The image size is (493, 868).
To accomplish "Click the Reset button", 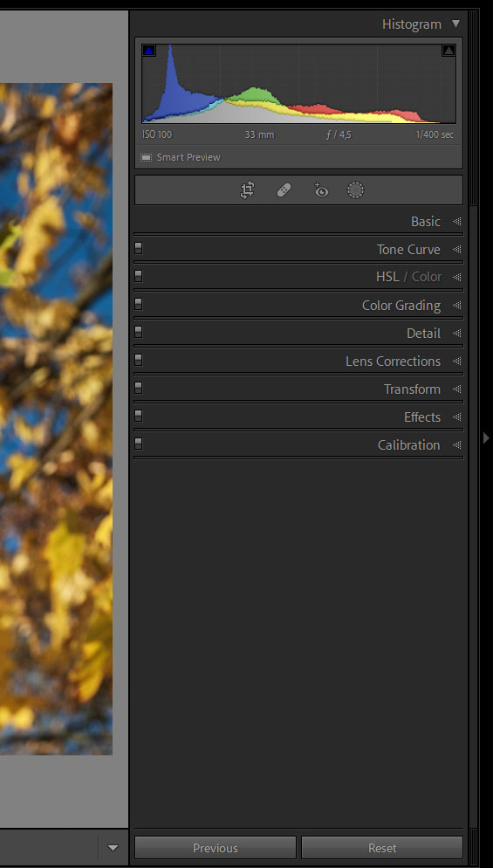I will (x=382, y=848).
